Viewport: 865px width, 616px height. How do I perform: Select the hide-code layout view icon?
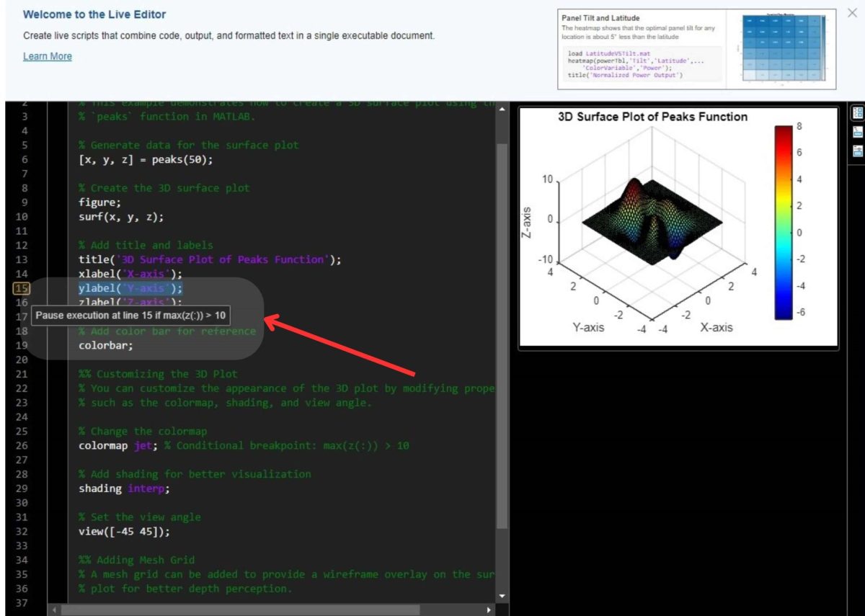coord(857,151)
